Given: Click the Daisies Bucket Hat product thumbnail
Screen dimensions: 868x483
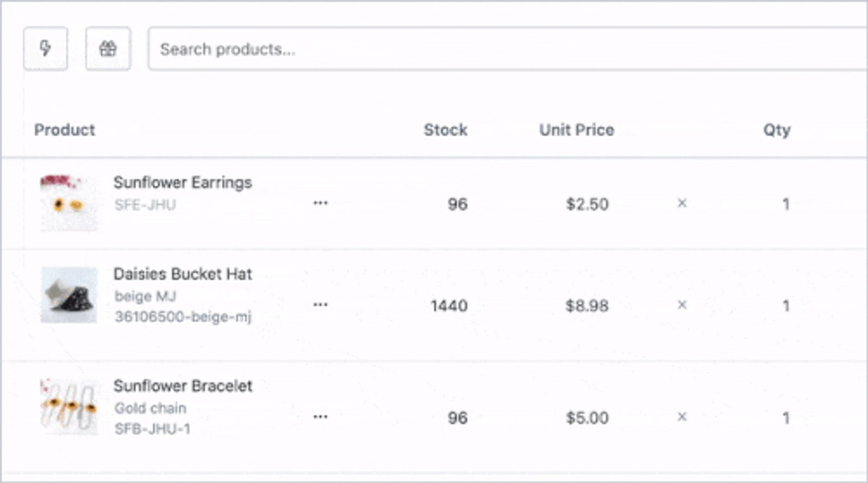Looking at the screenshot, I should point(69,295).
